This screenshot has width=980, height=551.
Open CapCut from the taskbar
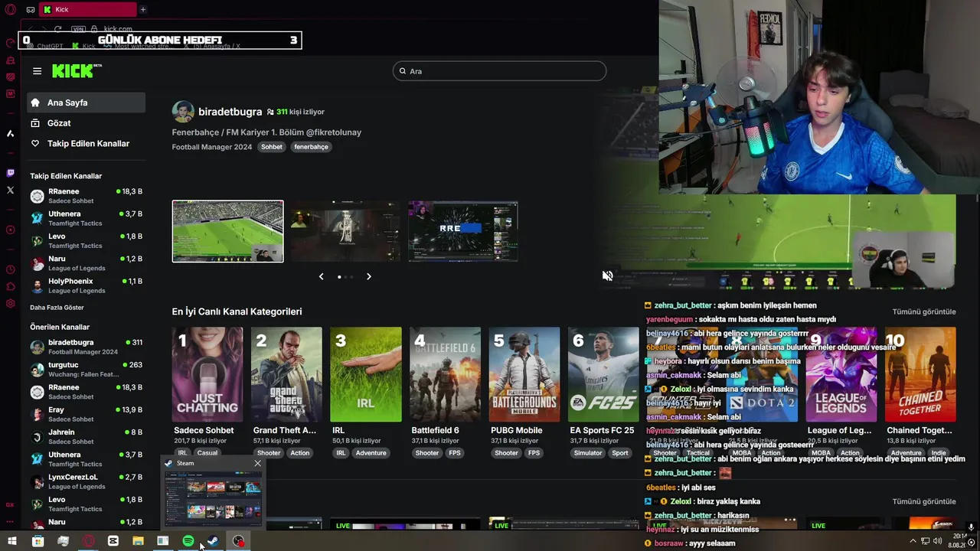pyautogui.click(x=113, y=541)
